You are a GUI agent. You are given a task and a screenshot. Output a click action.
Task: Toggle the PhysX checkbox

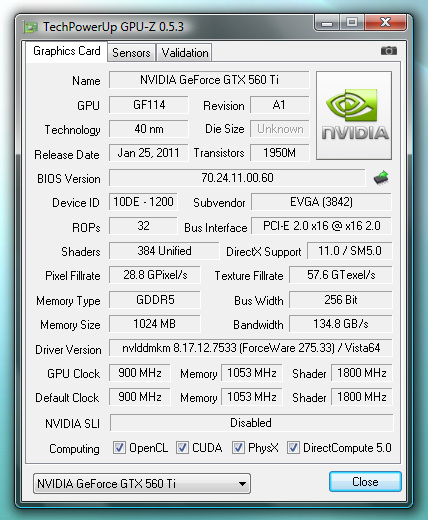238,448
